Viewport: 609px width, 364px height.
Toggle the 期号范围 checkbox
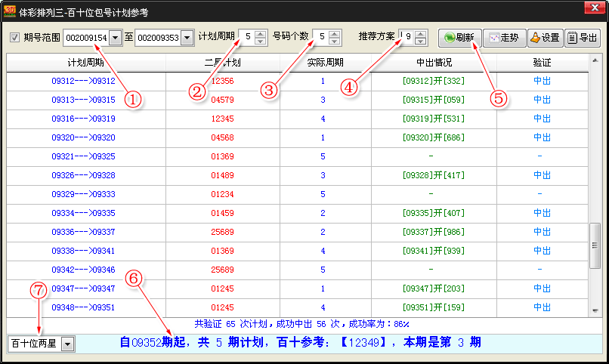[15, 38]
